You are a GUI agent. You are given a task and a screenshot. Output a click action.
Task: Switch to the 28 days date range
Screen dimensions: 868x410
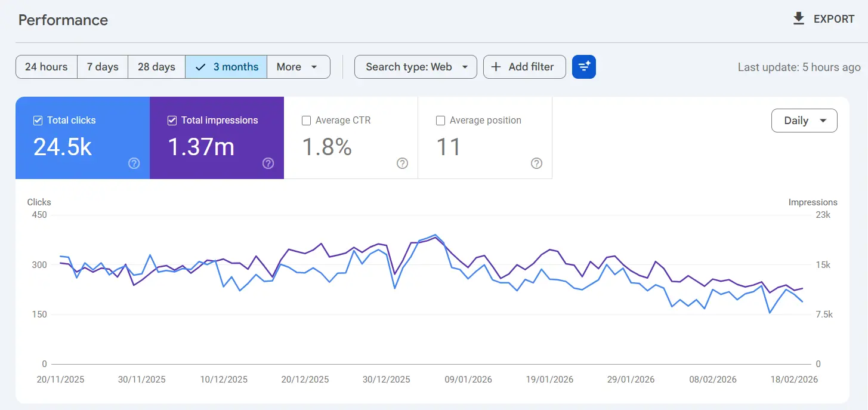pyautogui.click(x=156, y=67)
